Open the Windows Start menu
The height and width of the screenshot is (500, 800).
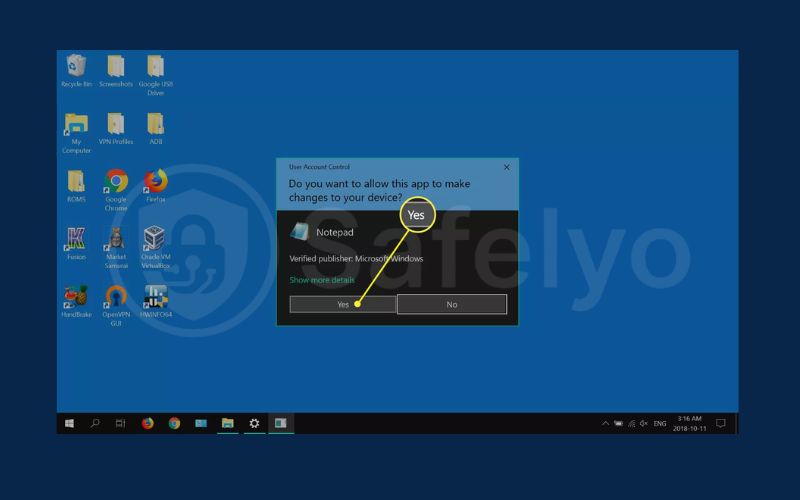[70, 423]
